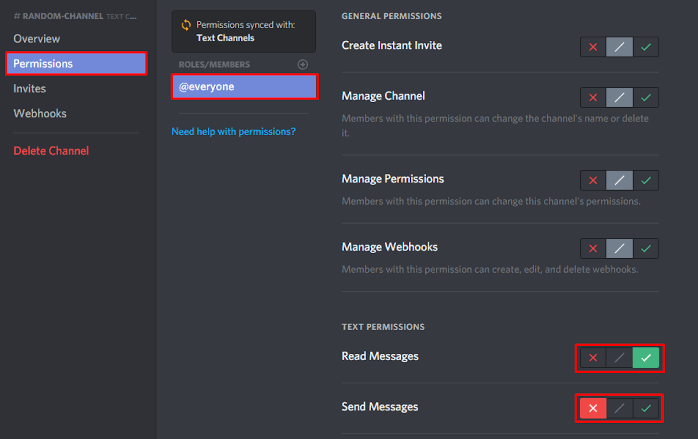
Task: Deny Manage Channel with red X
Action: click(x=593, y=97)
